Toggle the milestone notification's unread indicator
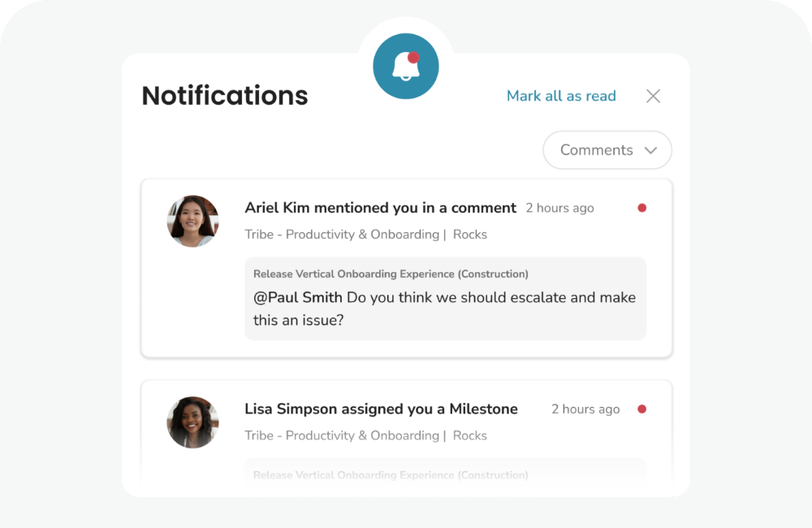Image resolution: width=812 pixels, height=528 pixels. coord(641,409)
